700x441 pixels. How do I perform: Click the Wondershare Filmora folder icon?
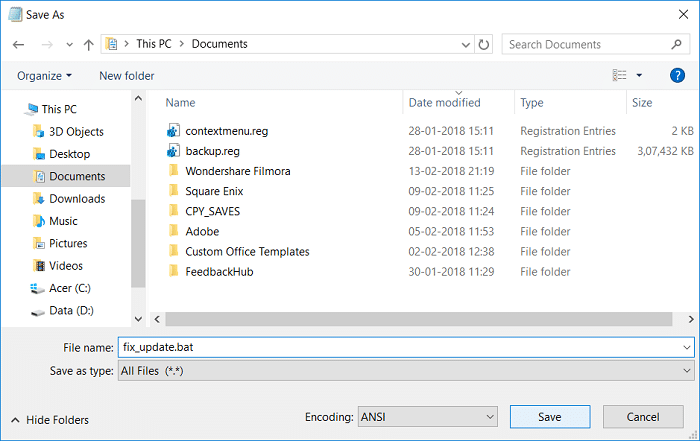[173, 171]
